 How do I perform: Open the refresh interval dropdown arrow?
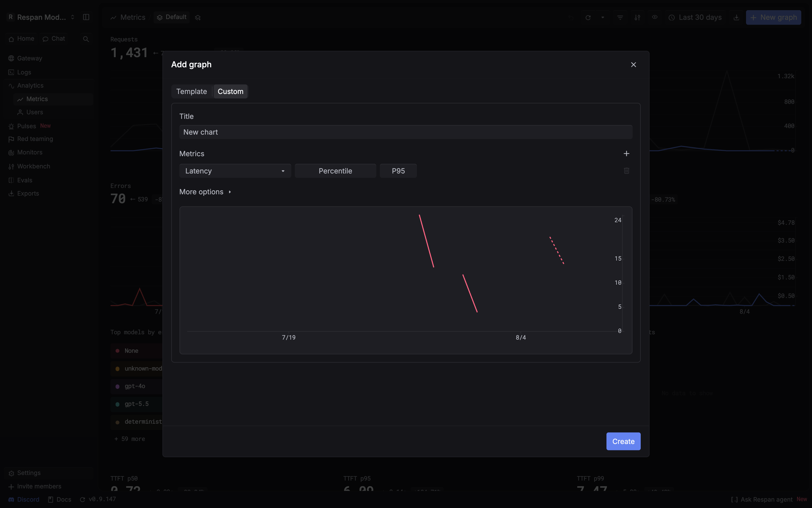pos(603,18)
